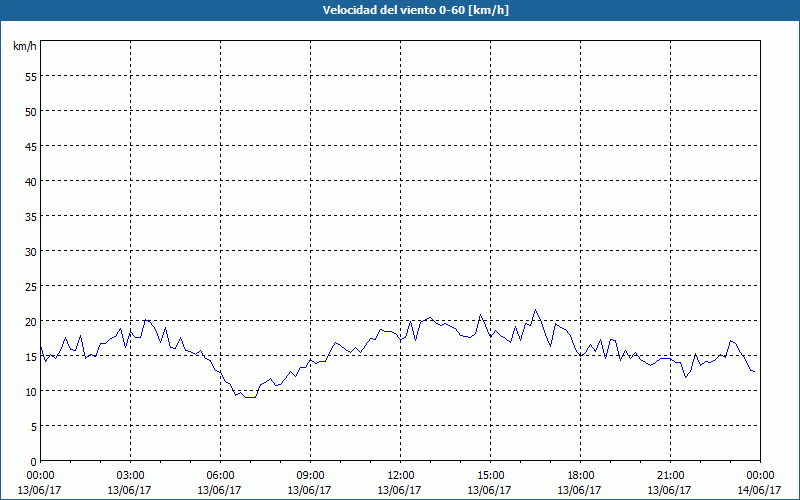800x500 pixels.
Task: Click the 06:00 time axis label
Action: (x=220, y=476)
